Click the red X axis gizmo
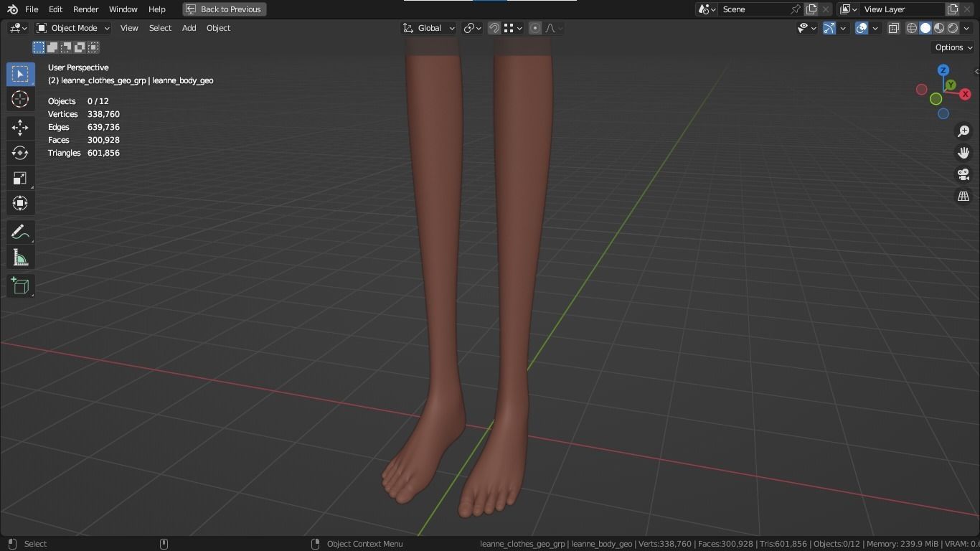This screenshot has width=980, height=551. coord(965,94)
